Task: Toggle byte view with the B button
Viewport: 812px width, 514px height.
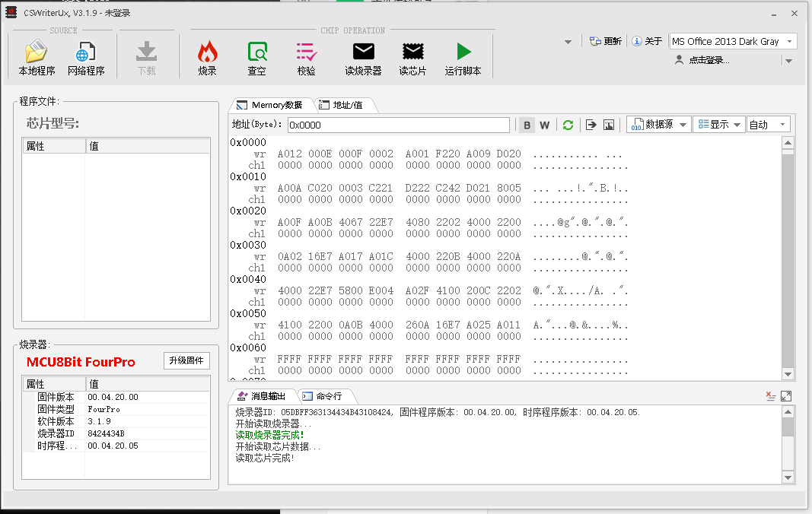Action: click(x=527, y=125)
